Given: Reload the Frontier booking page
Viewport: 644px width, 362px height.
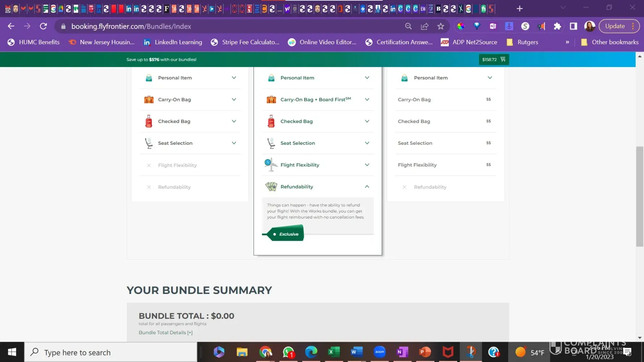Looking at the screenshot, I should [x=43, y=26].
